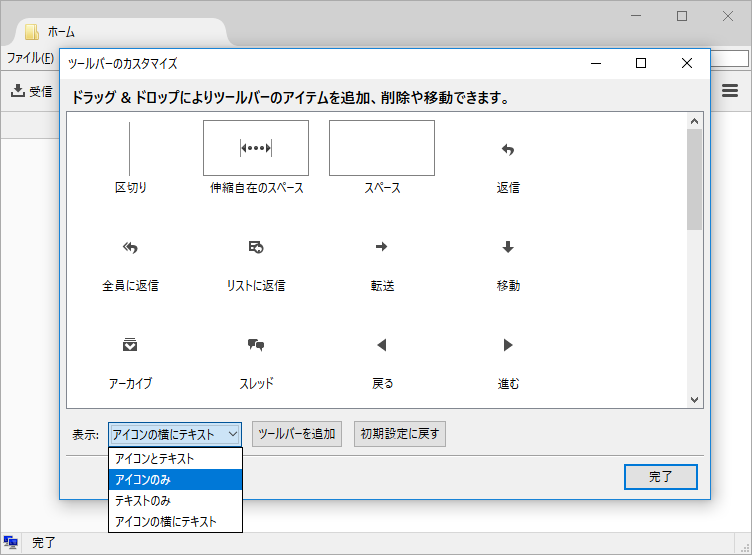Select the 転送 forward arrow icon
The height and width of the screenshot is (555, 752).
click(382, 247)
